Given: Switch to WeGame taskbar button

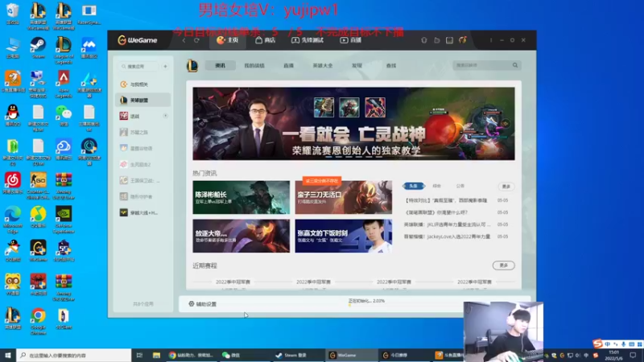Looking at the screenshot, I should pyautogui.click(x=352, y=355).
